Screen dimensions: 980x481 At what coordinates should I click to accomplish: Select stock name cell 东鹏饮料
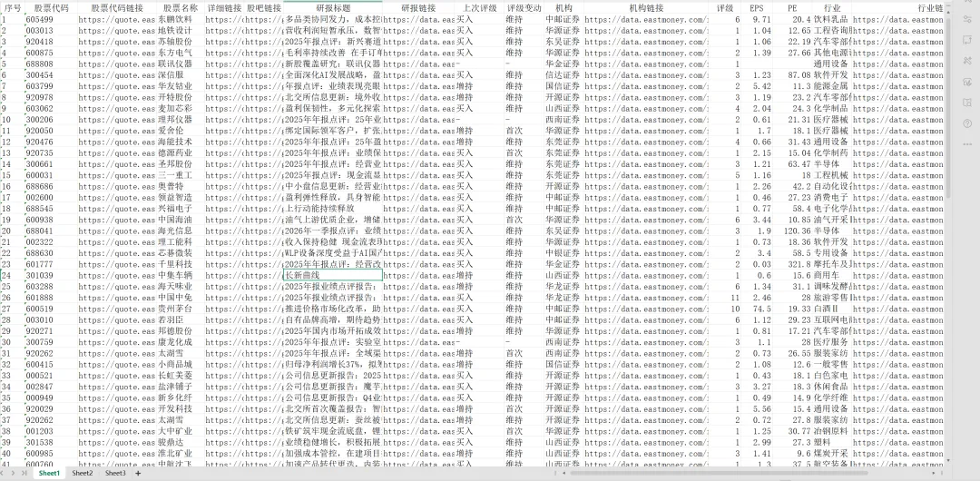tap(180, 19)
